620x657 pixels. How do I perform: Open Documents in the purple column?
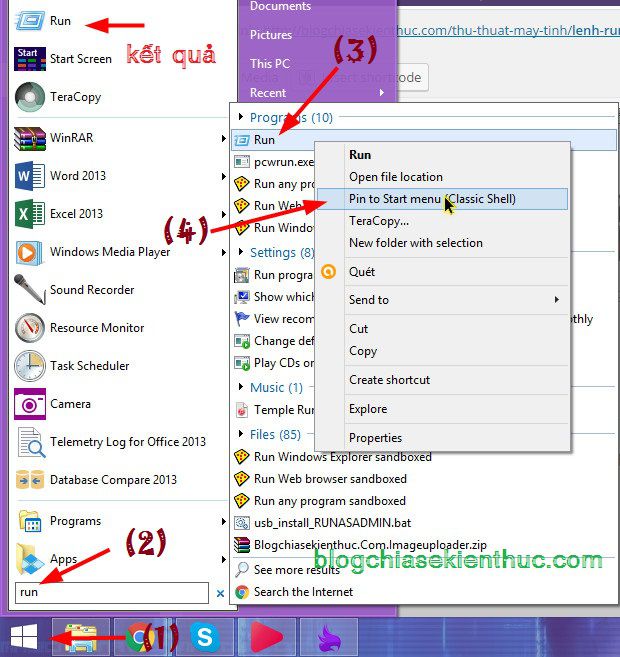(280, 6)
